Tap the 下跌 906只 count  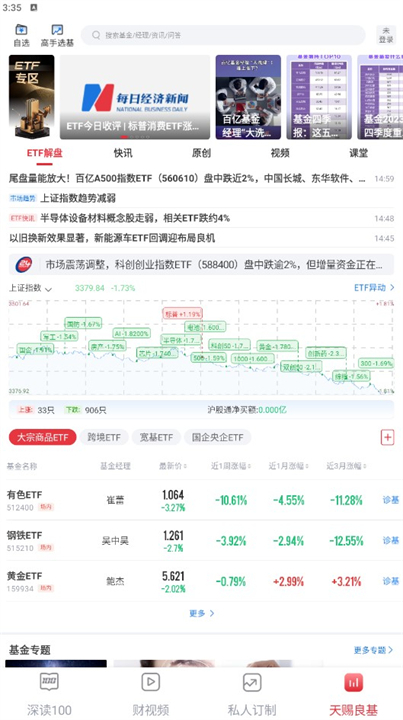[85, 410]
